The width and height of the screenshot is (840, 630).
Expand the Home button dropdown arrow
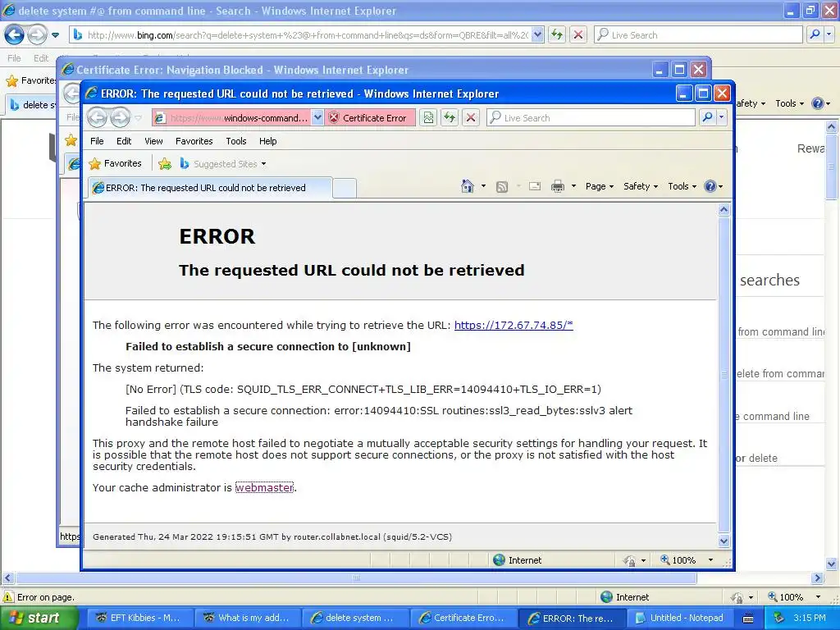click(483, 186)
